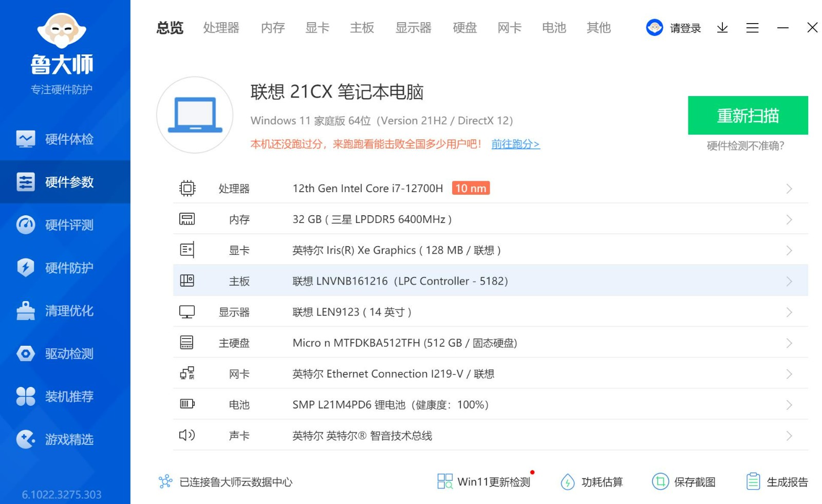
Task: Switch to the 处理器 tab
Action: click(221, 28)
